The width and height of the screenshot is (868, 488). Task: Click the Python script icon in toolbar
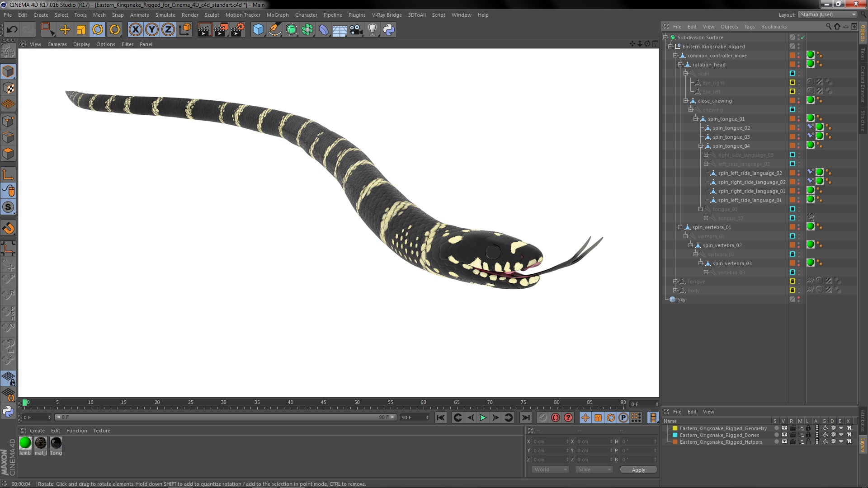point(389,30)
